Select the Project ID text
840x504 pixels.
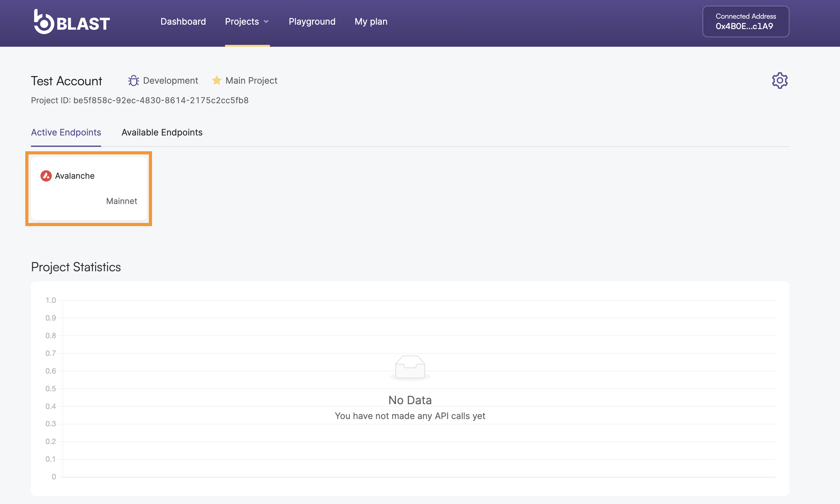click(x=140, y=100)
